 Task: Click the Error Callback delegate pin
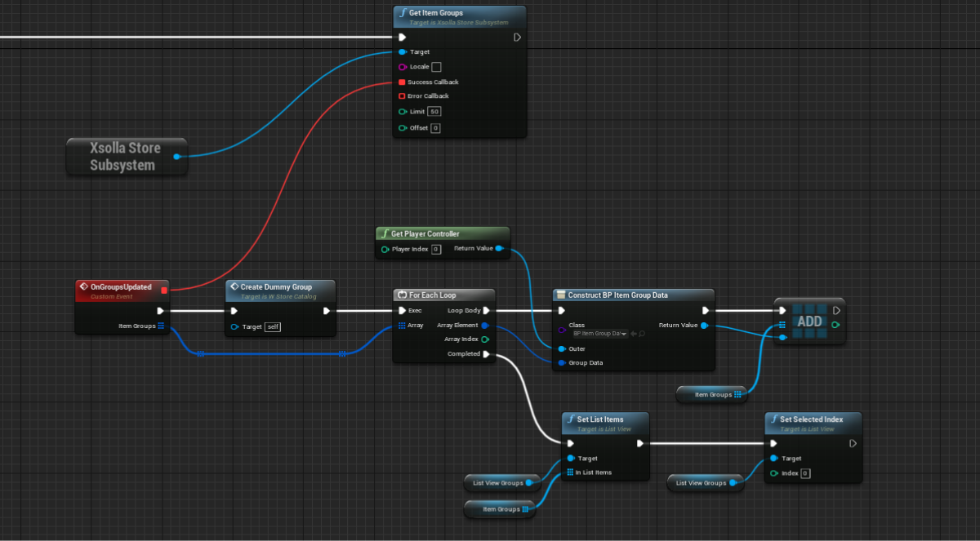[402, 96]
